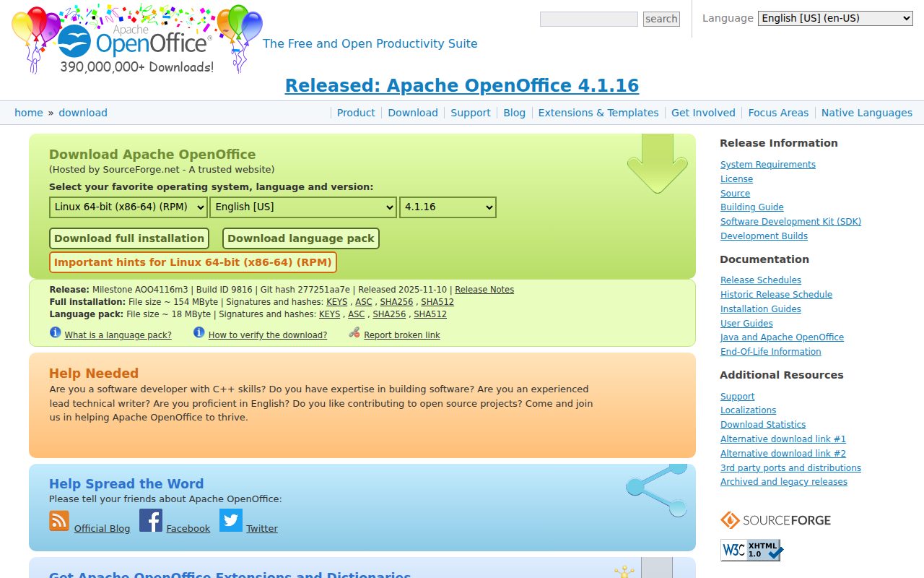This screenshot has height=578, width=924.
Task: Click the search button
Action: pos(661,19)
